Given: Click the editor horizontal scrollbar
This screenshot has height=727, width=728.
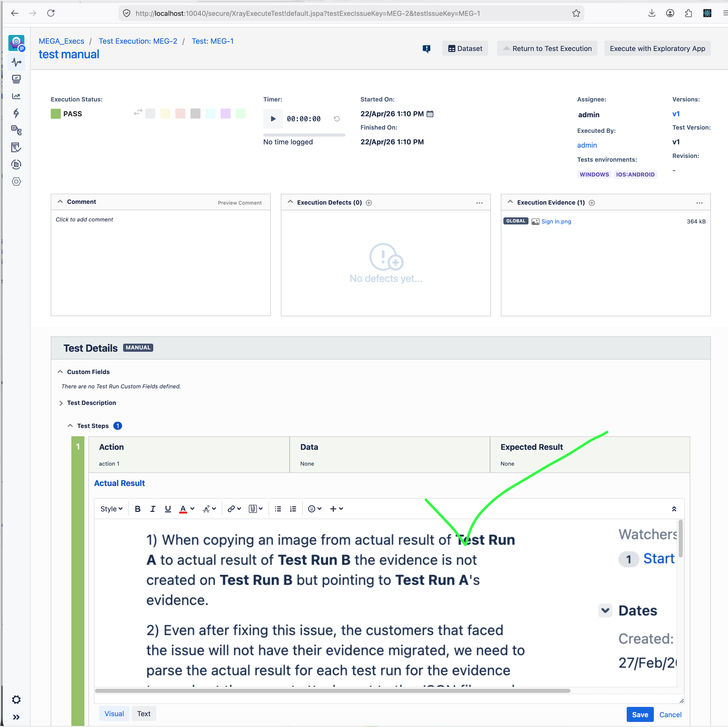Looking at the screenshot, I should tap(332, 691).
